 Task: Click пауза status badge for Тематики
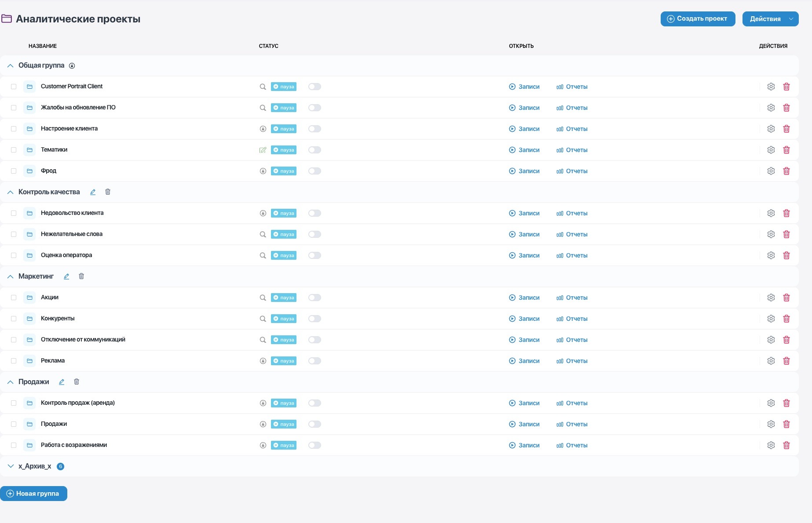284,150
